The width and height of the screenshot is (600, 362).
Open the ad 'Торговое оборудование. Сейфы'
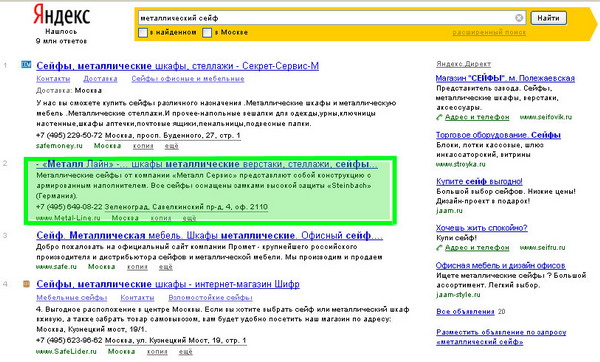pyautogui.click(x=498, y=135)
